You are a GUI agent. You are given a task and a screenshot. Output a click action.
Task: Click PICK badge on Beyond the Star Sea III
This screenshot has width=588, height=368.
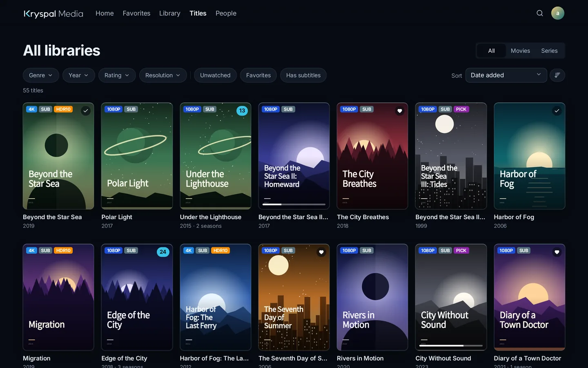tap(461, 109)
